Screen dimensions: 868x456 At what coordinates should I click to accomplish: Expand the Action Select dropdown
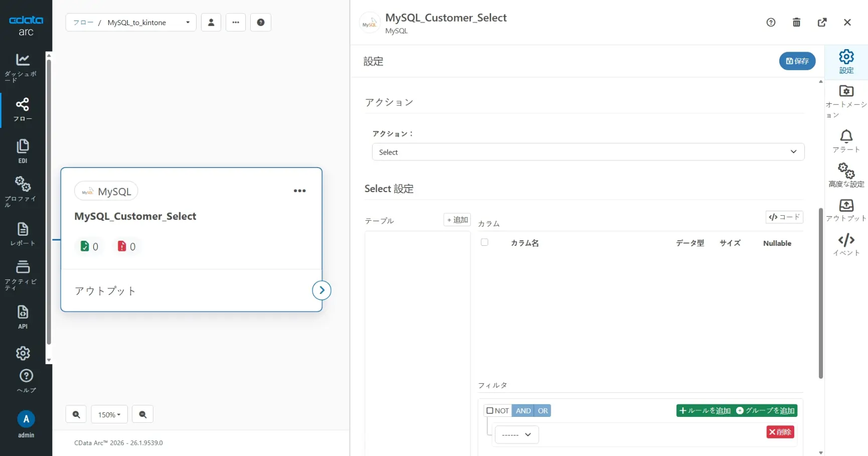pyautogui.click(x=588, y=152)
